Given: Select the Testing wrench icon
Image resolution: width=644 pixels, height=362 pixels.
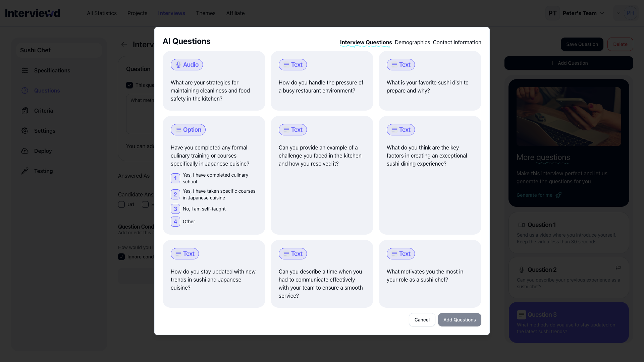Looking at the screenshot, I should (25, 171).
